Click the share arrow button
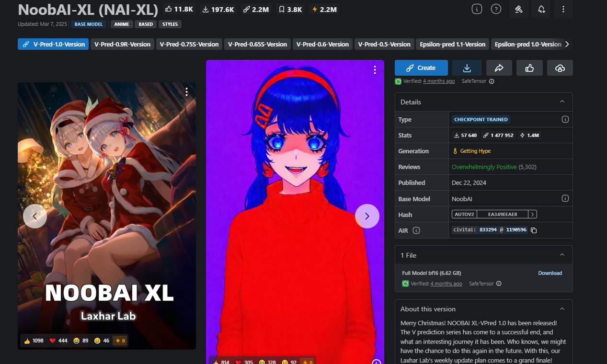Viewport: 607px width, 364px height. [499, 68]
